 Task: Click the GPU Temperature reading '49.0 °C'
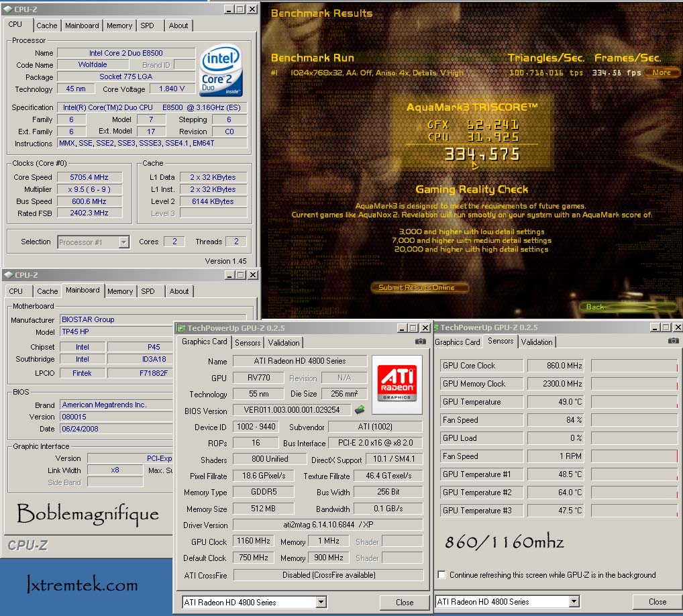pyautogui.click(x=556, y=402)
